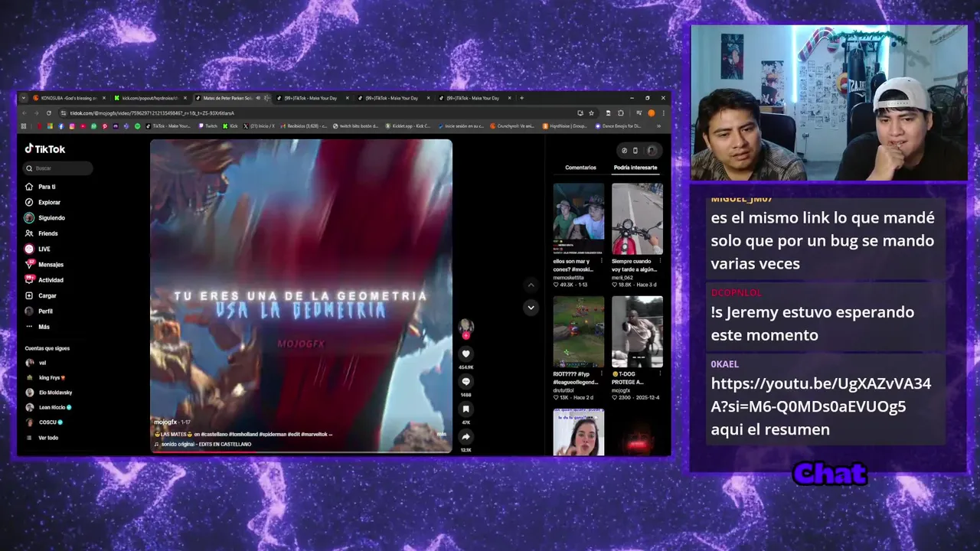Open Mensajes inbox
The height and width of the screenshot is (551, 980).
44,265
